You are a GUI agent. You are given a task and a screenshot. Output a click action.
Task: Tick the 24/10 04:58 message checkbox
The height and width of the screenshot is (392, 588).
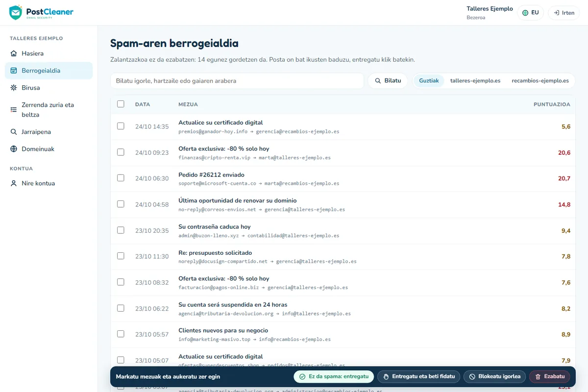tap(121, 204)
